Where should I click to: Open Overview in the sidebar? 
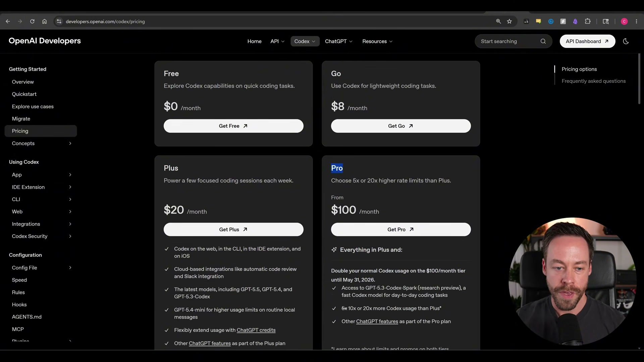23,82
